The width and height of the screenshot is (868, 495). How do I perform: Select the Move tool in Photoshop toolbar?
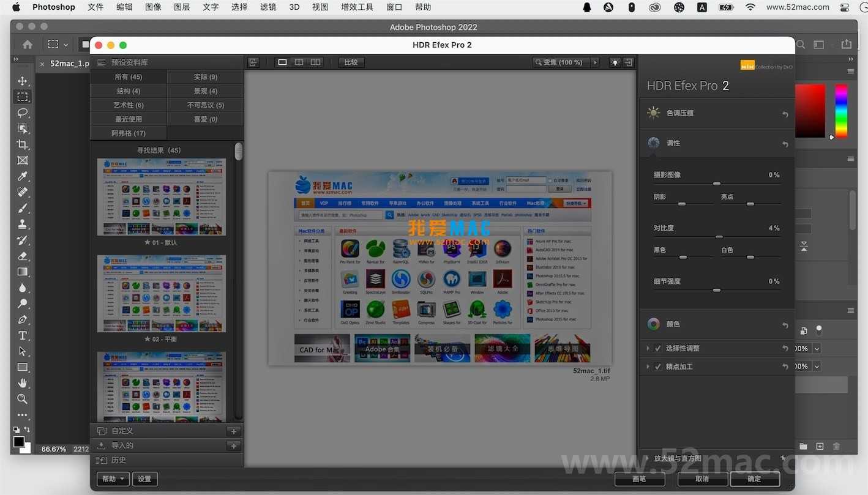23,81
